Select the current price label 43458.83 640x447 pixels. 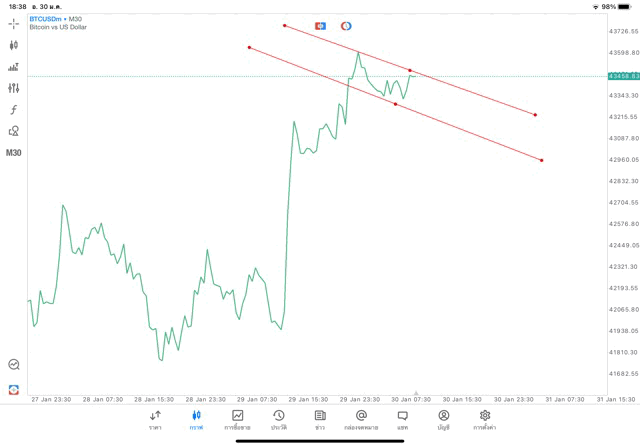pyautogui.click(x=622, y=76)
